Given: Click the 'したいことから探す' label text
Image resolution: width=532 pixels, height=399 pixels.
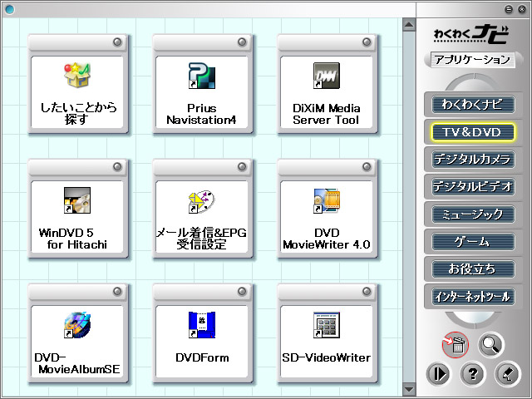Looking at the screenshot, I should pyautogui.click(x=78, y=113).
